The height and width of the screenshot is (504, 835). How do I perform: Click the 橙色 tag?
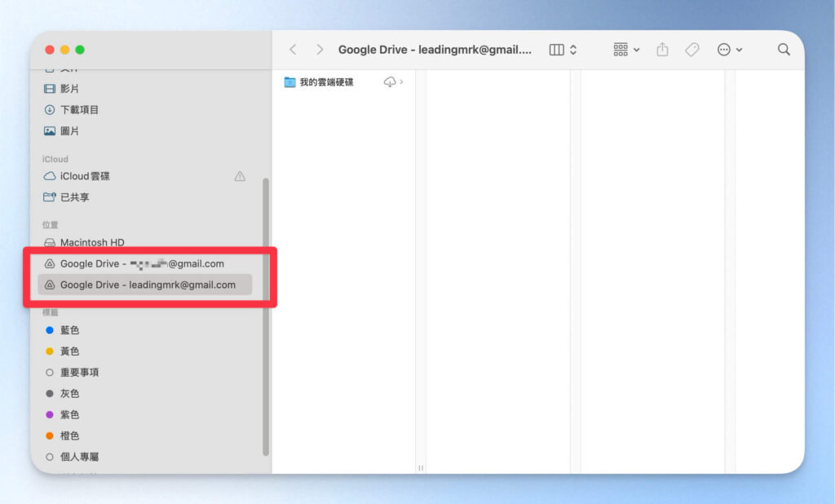point(144,435)
